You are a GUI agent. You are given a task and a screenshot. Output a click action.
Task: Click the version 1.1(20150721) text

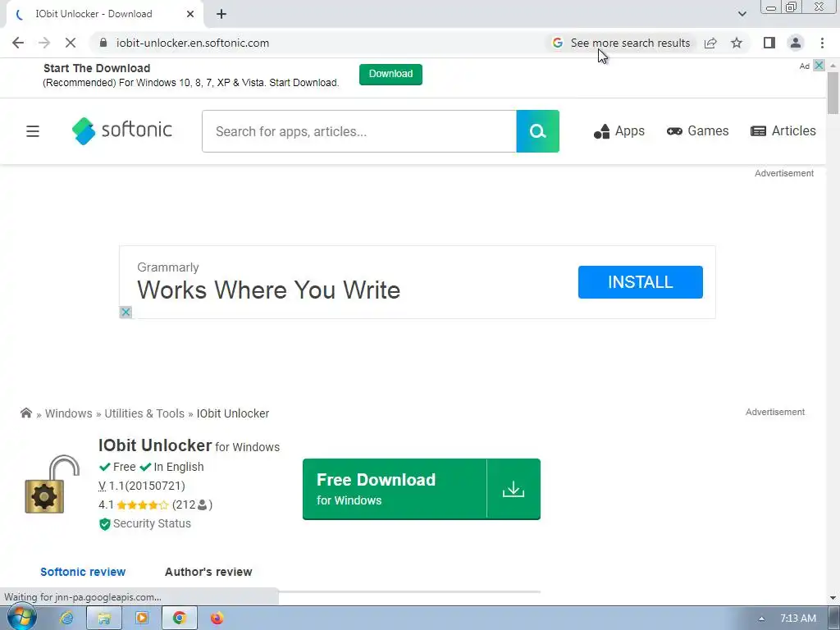tap(142, 486)
